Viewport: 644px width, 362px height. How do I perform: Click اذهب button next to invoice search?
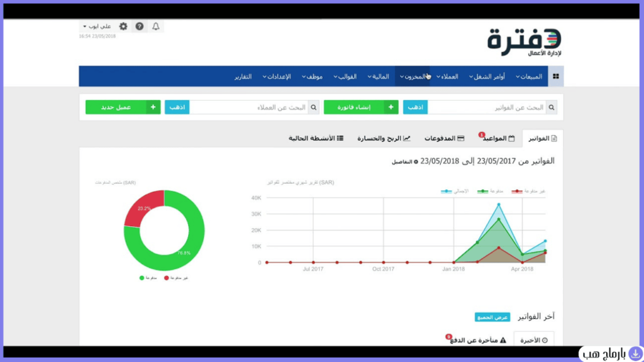coord(415,107)
